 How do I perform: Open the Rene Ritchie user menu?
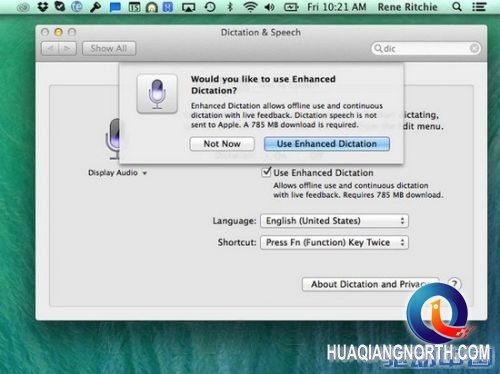click(x=407, y=7)
